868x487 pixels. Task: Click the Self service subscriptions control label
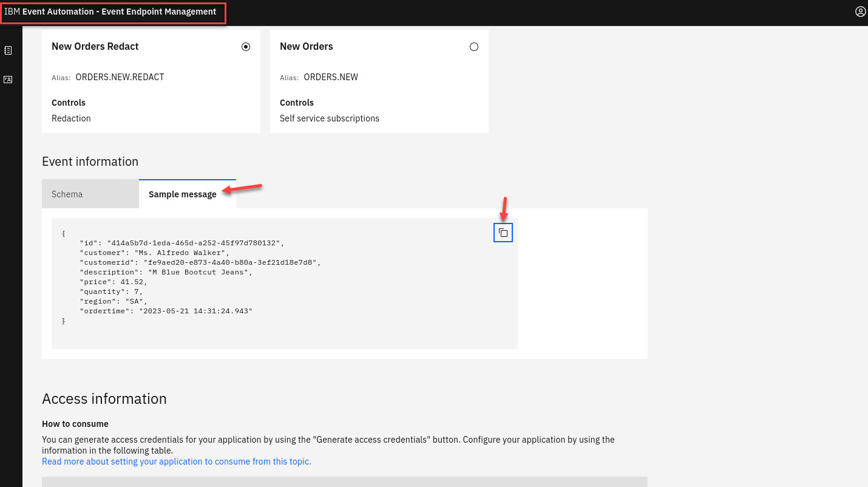[x=330, y=118]
